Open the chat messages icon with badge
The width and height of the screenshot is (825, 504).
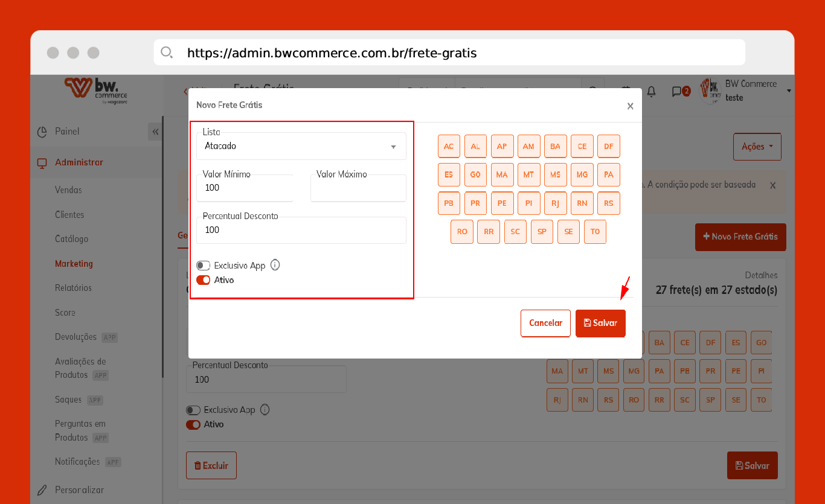[677, 91]
